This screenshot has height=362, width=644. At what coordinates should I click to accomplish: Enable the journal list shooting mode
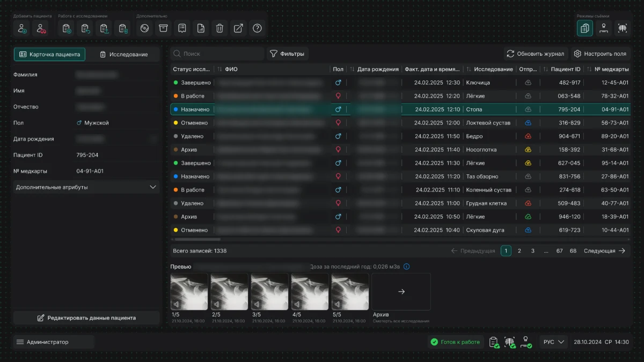point(585,28)
